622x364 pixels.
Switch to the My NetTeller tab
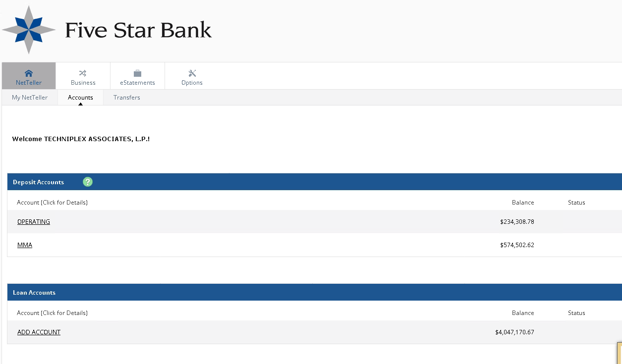[30, 98]
